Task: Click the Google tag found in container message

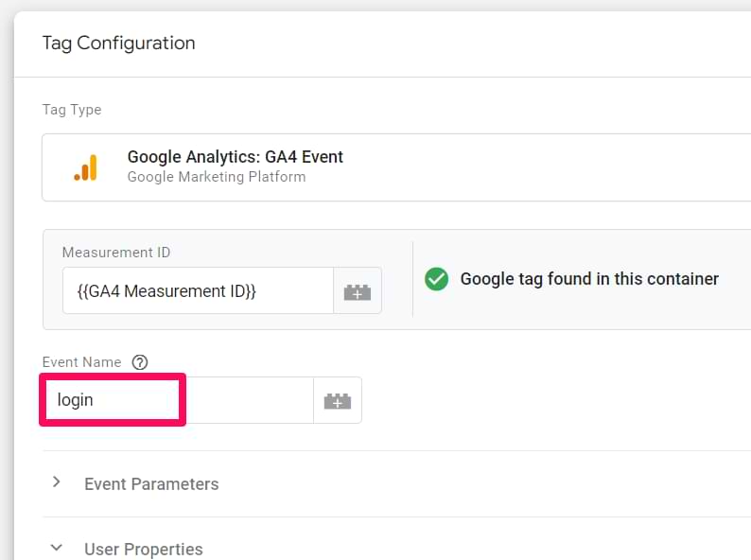Action: point(589,279)
